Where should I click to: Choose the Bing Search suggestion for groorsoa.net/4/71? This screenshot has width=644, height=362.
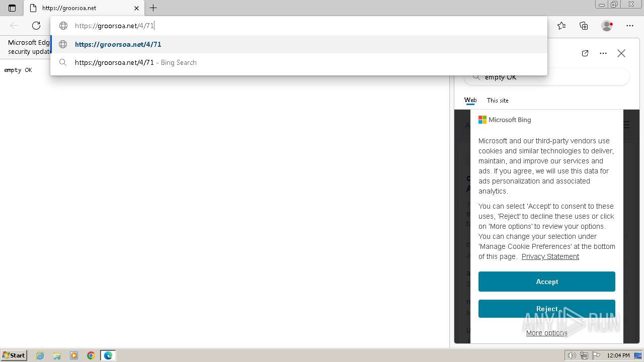(x=299, y=62)
